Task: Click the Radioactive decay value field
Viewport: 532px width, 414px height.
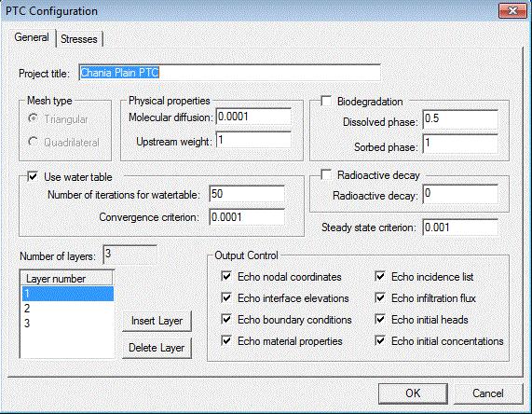Action: 460,194
